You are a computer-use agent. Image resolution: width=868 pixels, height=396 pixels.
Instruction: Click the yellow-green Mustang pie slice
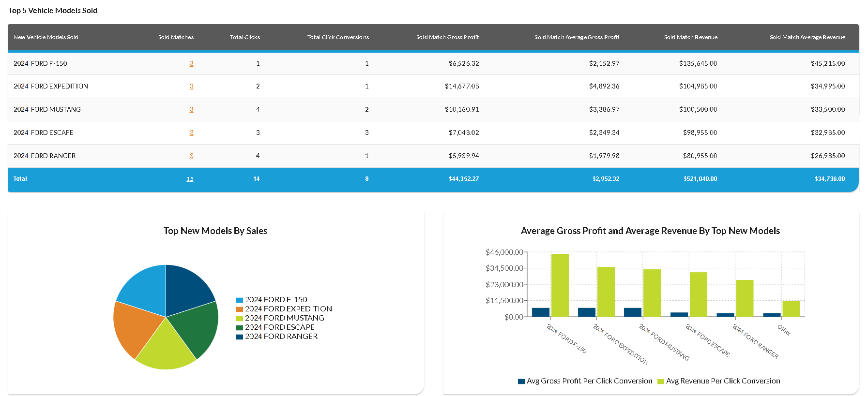tap(165, 348)
